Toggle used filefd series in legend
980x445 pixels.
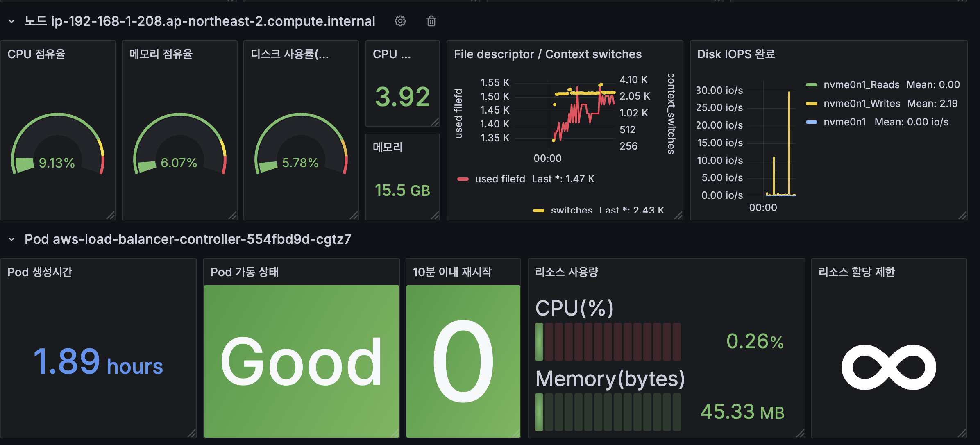tap(500, 179)
